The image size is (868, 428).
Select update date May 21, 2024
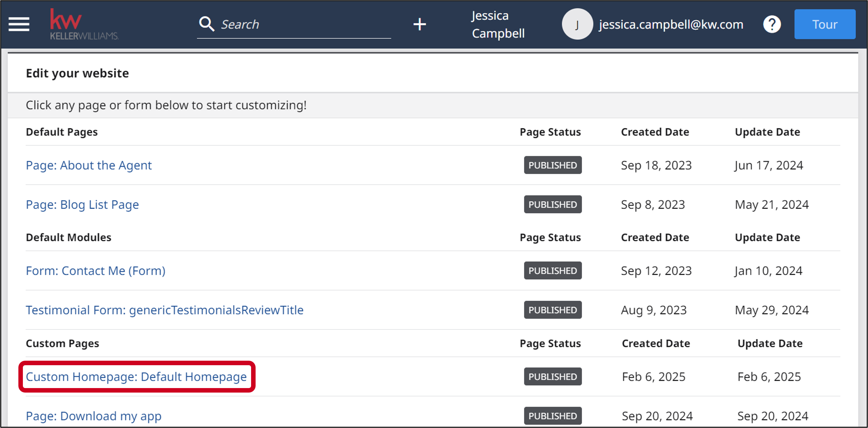(772, 205)
